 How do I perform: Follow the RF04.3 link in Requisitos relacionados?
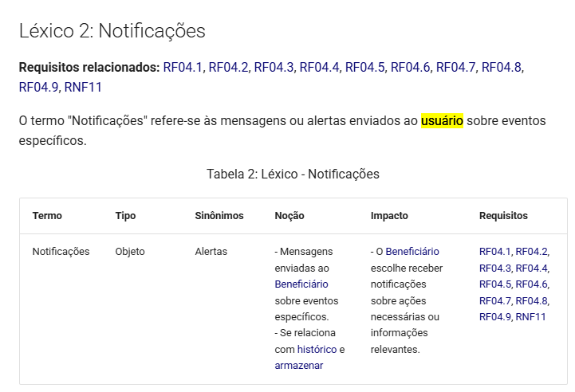click(274, 68)
